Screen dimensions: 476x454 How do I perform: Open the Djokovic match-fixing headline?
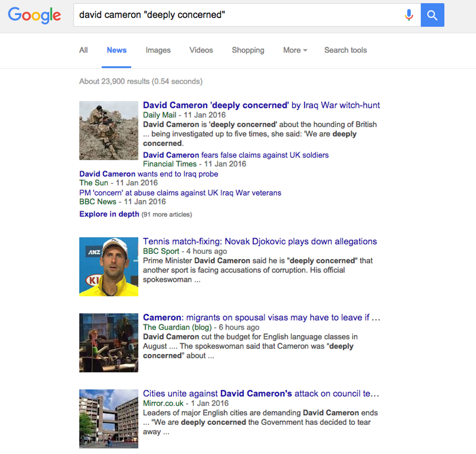pyautogui.click(x=260, y=242)
